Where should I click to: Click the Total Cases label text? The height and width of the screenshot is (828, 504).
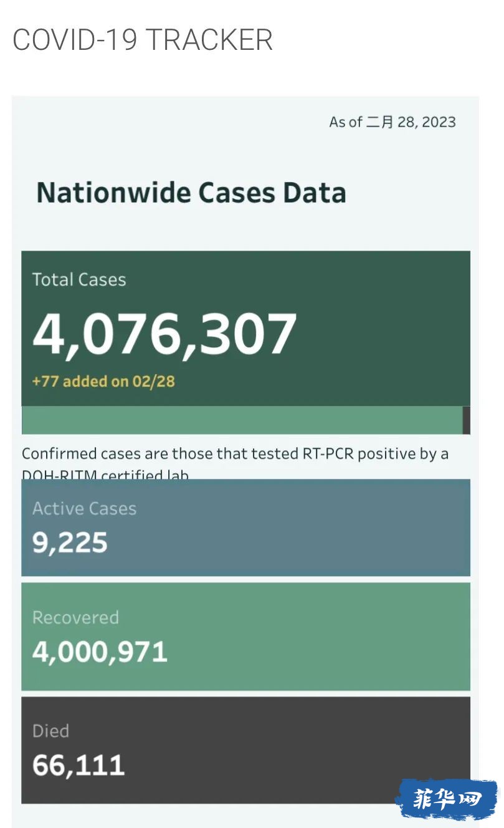79,279
